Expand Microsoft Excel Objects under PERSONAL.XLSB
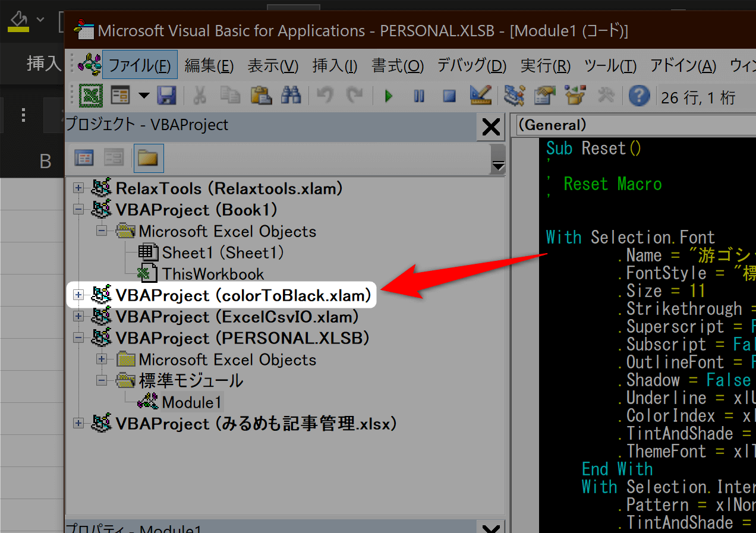This screenshot has height=533, width=756. click(102, 359)
